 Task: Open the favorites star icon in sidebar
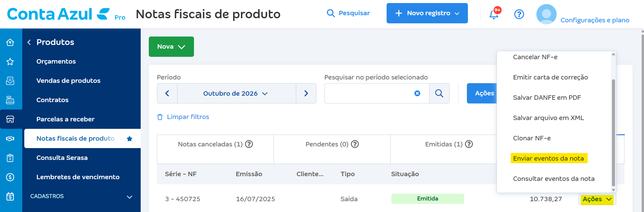(10, 62)
